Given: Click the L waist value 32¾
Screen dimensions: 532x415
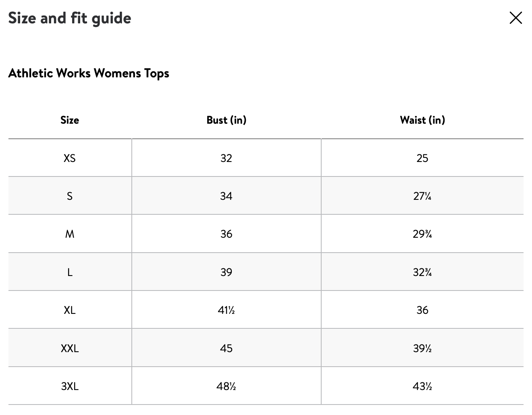Looking at the screenshot, I should tap(422, 272).
